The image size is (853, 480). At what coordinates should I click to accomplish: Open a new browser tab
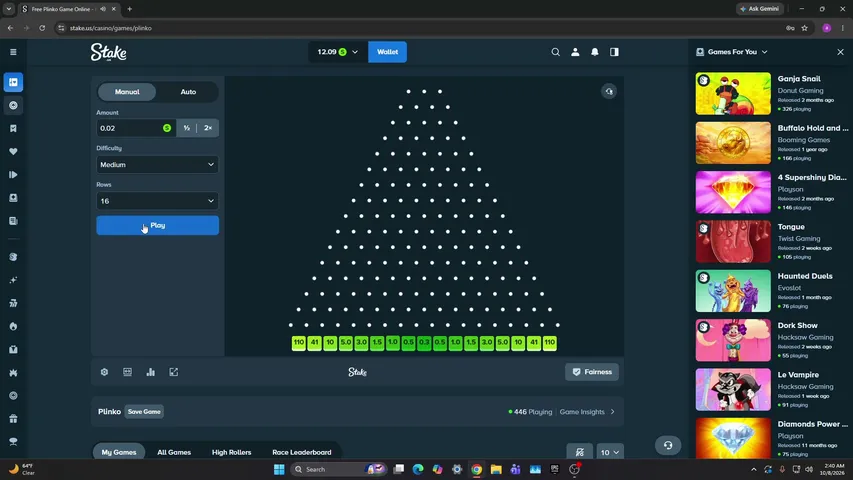click(x=129, y=9)
